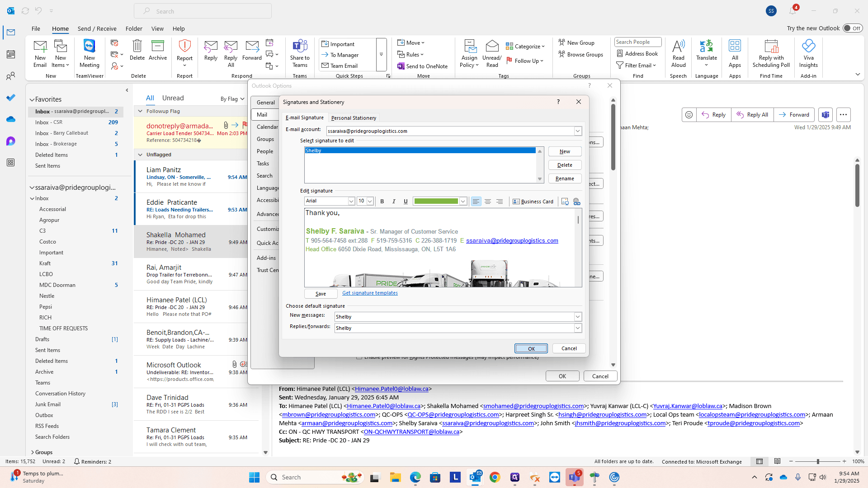Toggle Italic formatting in signature editor
Screen dimensions: 868x488
point(394,202)
